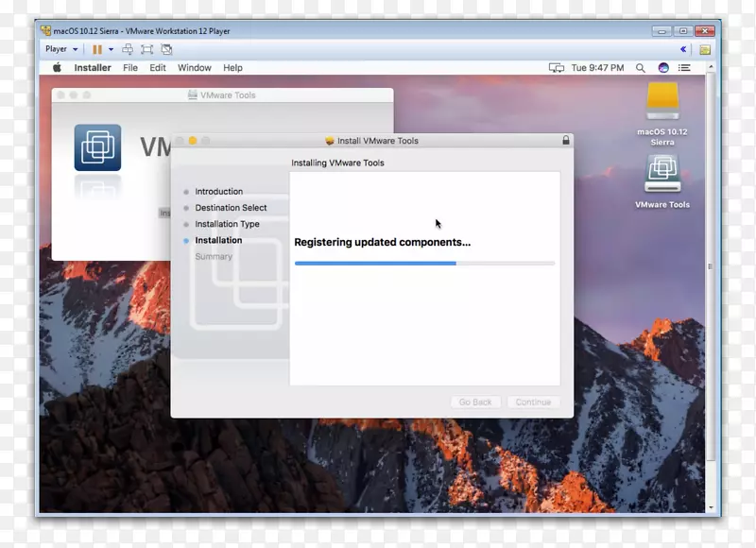The width and height of the screenshot is (756, 548).
Task: Click the Go Back button
Action: click(x=475, y=402)
